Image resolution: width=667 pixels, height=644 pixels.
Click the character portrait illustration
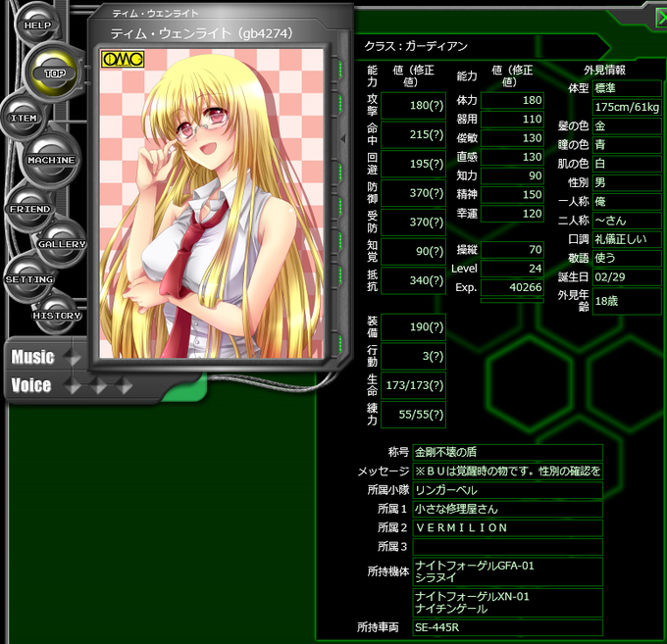(212, 203)
